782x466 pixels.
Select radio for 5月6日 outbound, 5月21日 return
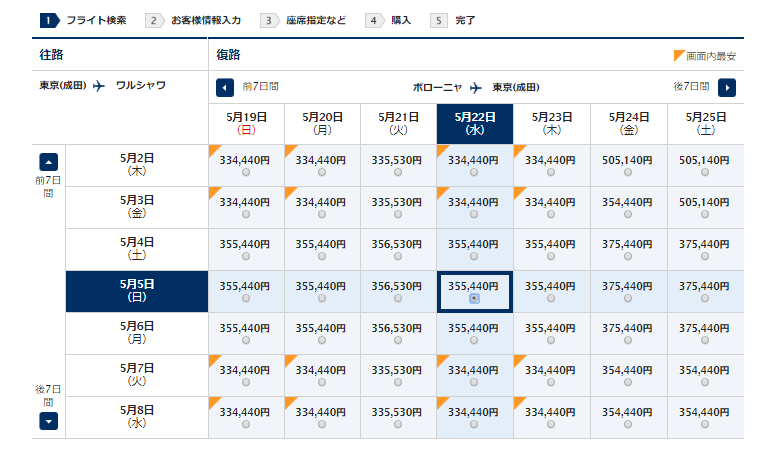pyautogui.click(x=397, y=340)
